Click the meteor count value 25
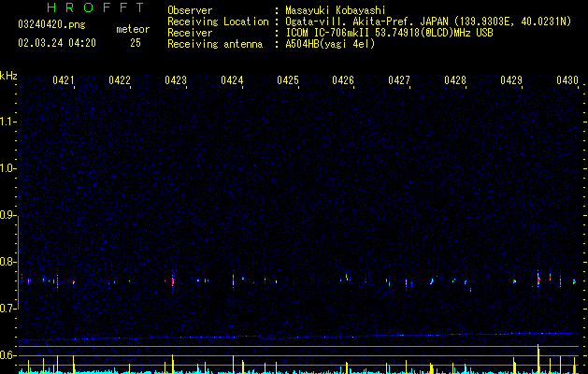Image resolution: width=588 pixels, height=374 pixels. (x=136, y=43)
